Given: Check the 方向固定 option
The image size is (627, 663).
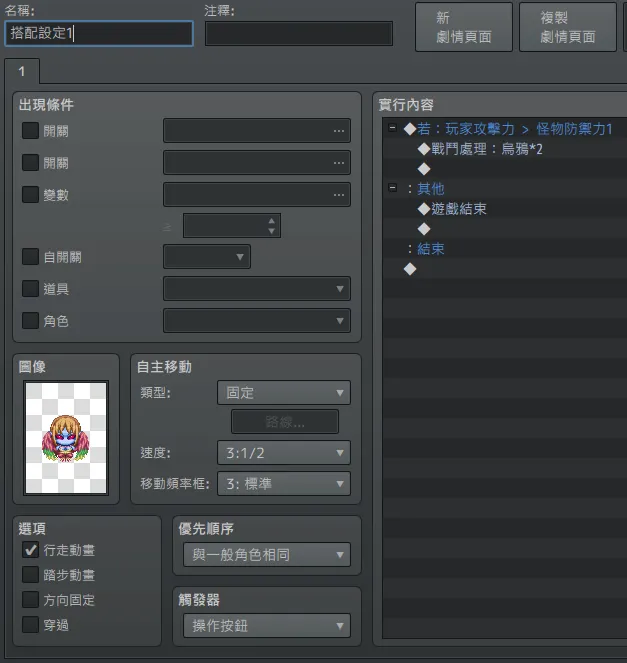Looking at the screenshot, I should tap(30, 600).
